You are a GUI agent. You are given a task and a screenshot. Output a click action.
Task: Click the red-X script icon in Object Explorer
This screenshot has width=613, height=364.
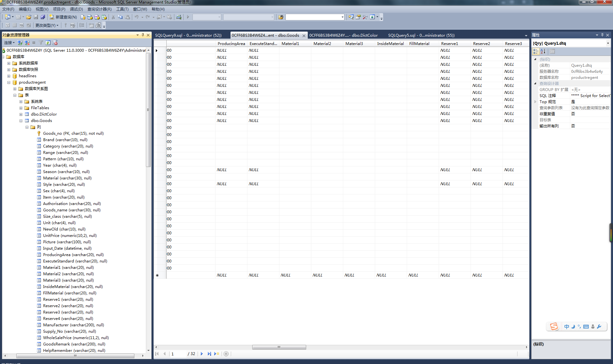click(55, 42)
